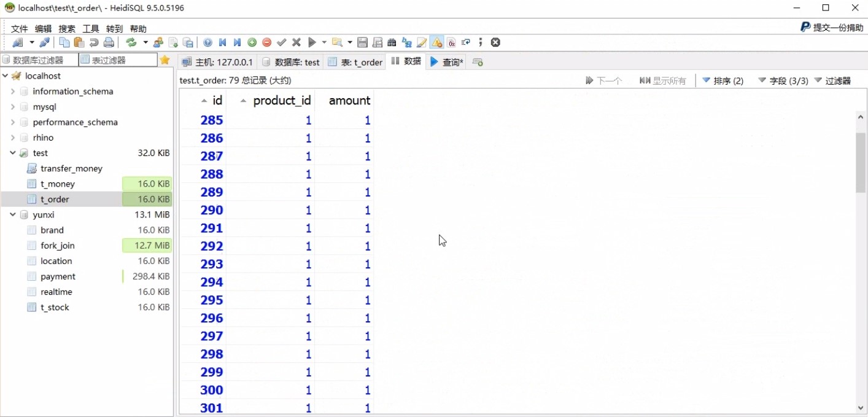
Task: Click the vertical scrollbar of data grid
Action: (x=861, y=262)
